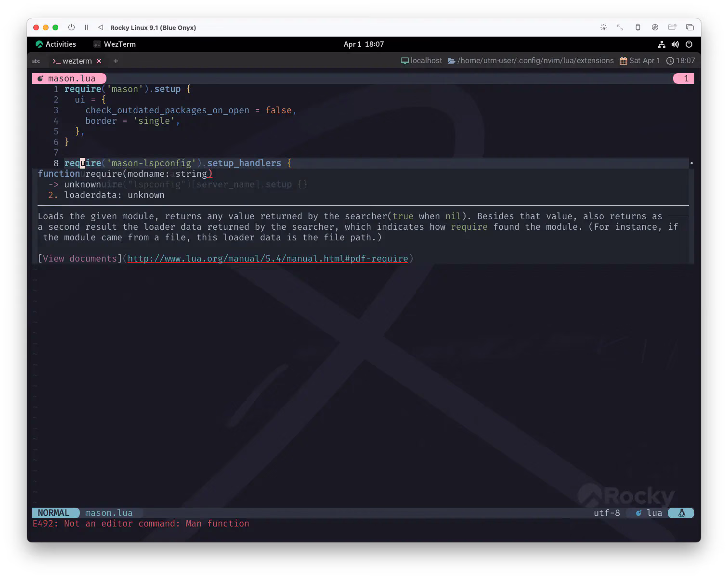Open the lua.org manual pdf-require link
The width and height of the screenshot is (728, 578).
268,259
